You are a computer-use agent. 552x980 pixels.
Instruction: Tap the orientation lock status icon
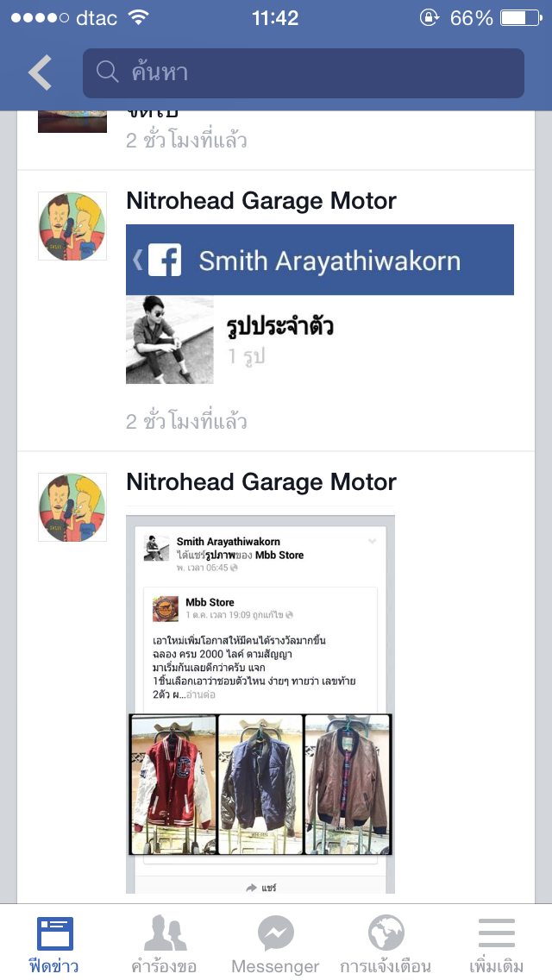click(430, 17)
